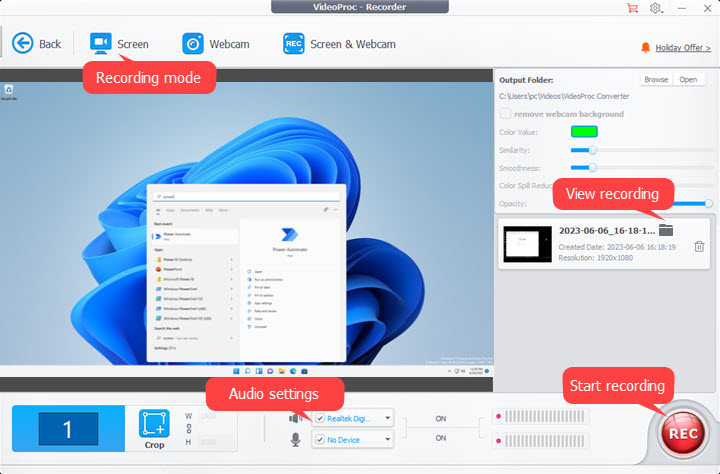This screenshot has width=720, height=474.
Task: Open the shopping cart icon
Action: pos(632,8)
